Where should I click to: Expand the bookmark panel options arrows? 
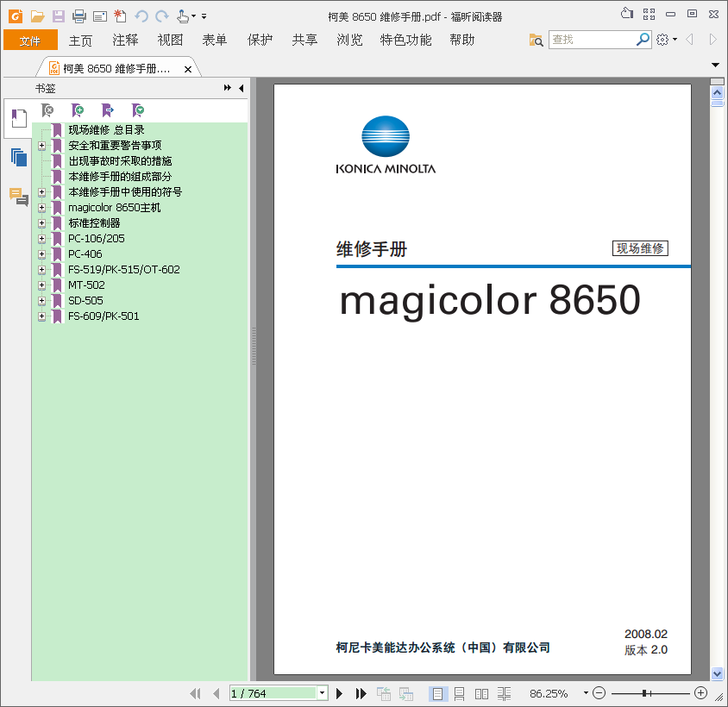pyautogui.click(x=228, y=88)
